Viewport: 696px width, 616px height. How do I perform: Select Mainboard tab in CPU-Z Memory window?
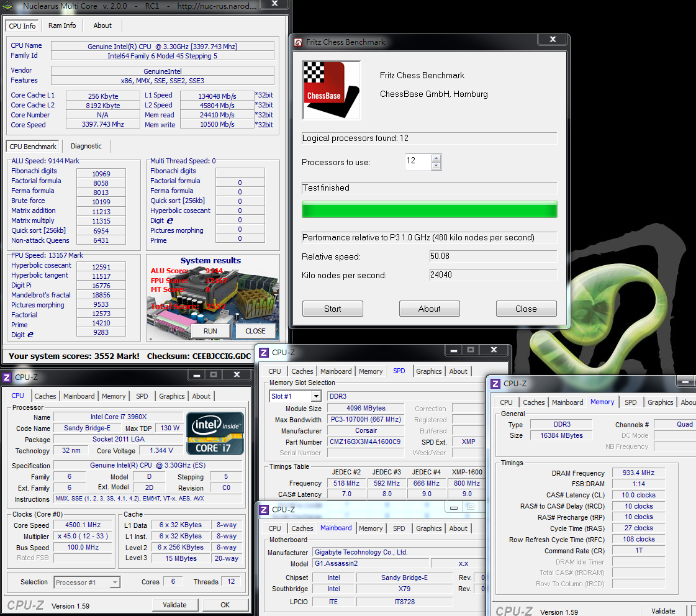point(567,402)
